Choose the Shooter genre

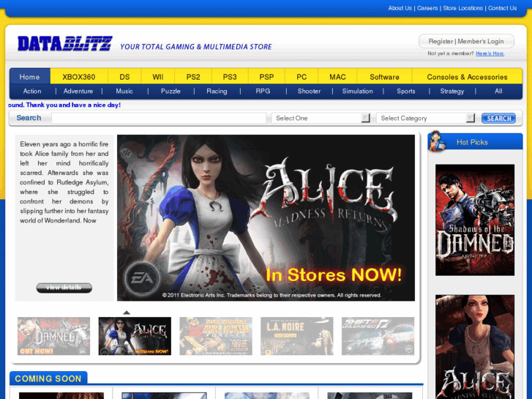[309, 91]
